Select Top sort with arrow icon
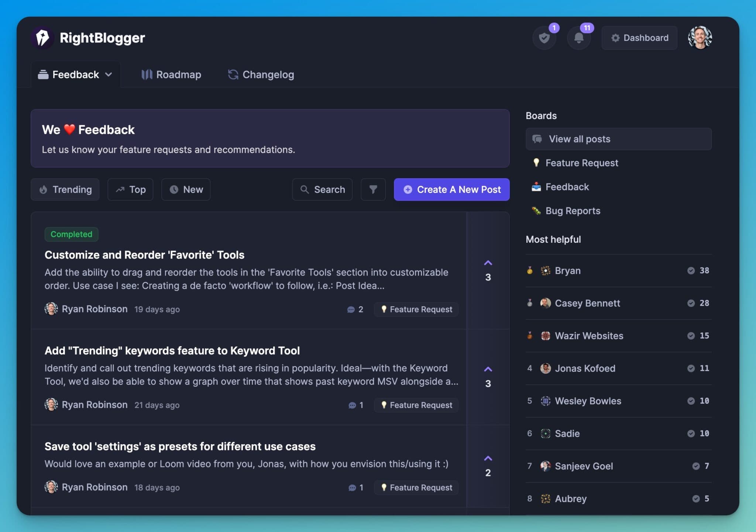 [130, 189]
